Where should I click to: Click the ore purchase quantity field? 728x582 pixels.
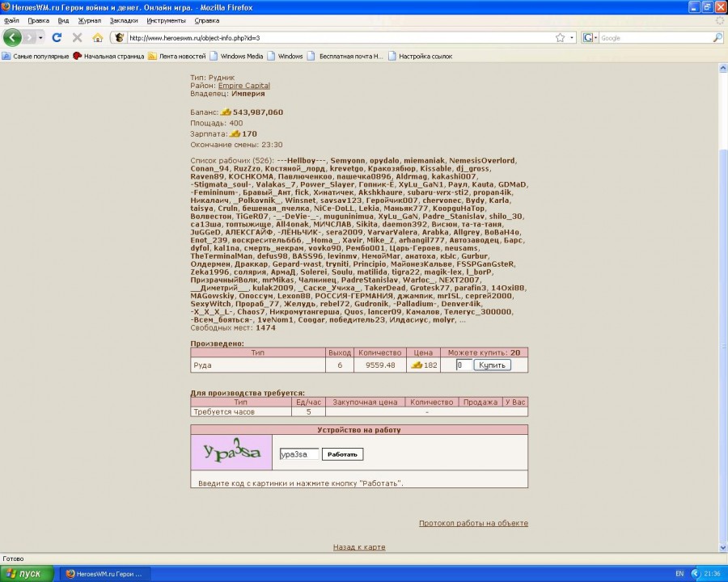(x=463, y=365)
